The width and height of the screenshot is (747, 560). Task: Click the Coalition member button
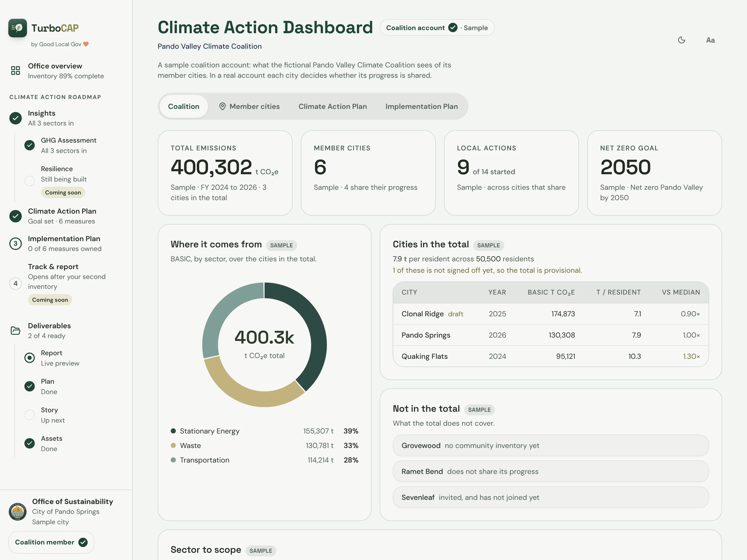[x=51, y=542]
